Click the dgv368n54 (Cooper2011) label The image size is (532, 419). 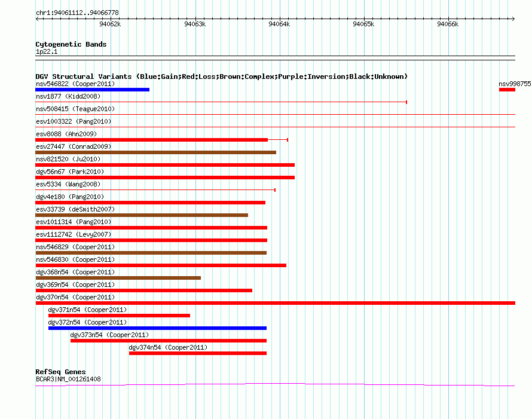(75, 272)
